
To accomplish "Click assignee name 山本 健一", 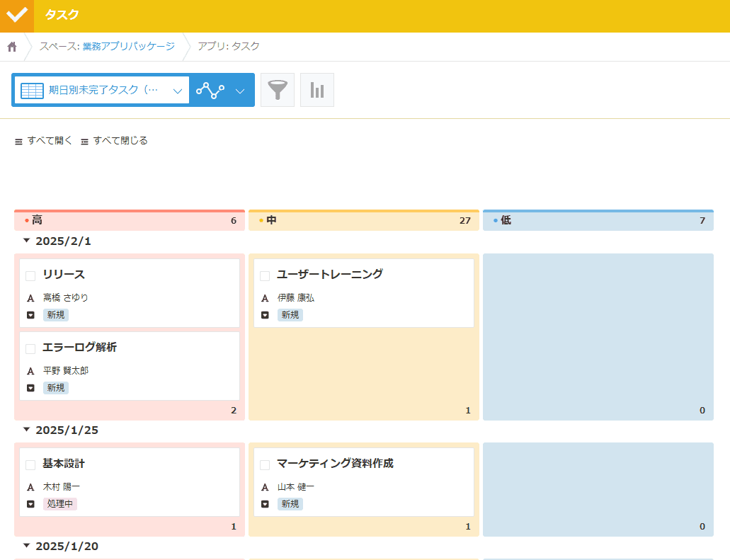I will tap(296, 487).
